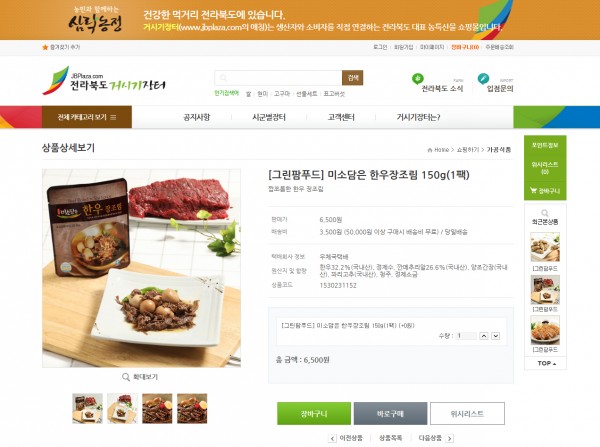Increase quantity with the up arrow
600x447 pixels.
[x=484, y=336]
